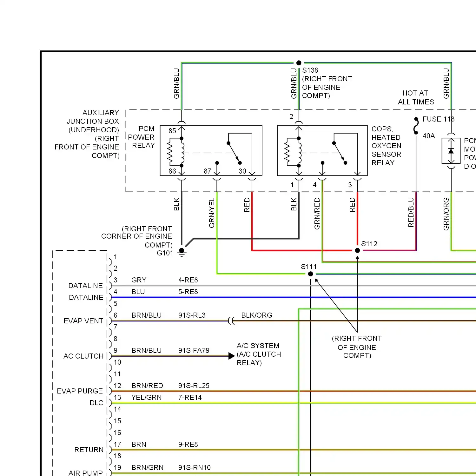This screenshot has height=476, width=476.
Task: Click the BRN wire color on pin 17
Action: [139, 444]
